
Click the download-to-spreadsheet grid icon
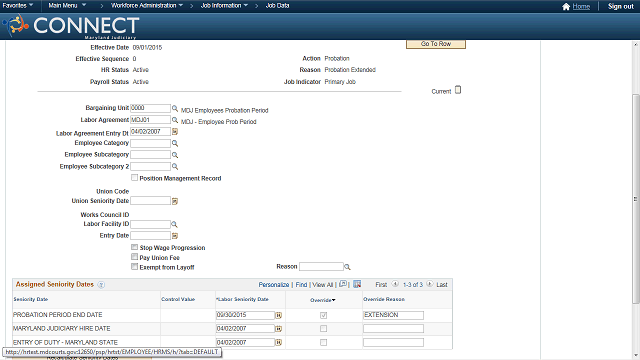[357, 284]
